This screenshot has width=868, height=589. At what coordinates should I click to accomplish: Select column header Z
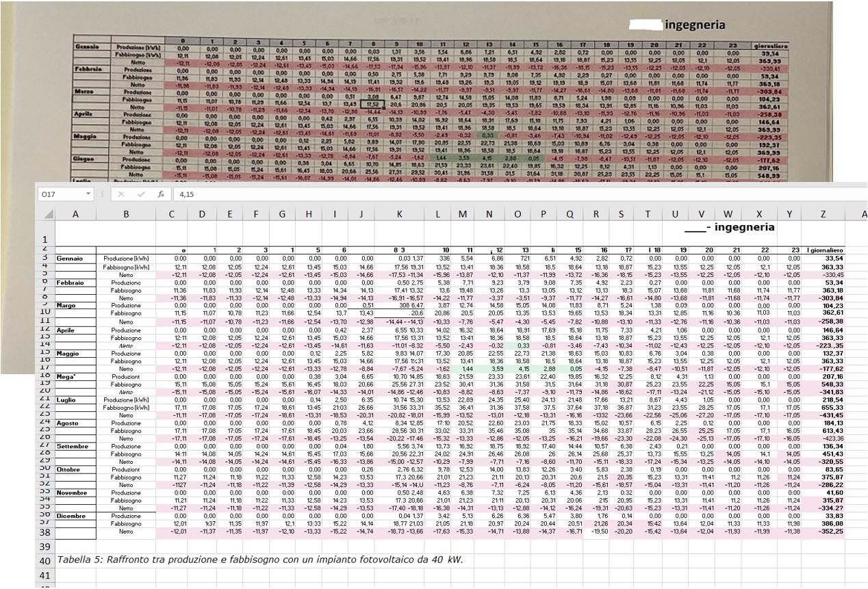[822, 215]
